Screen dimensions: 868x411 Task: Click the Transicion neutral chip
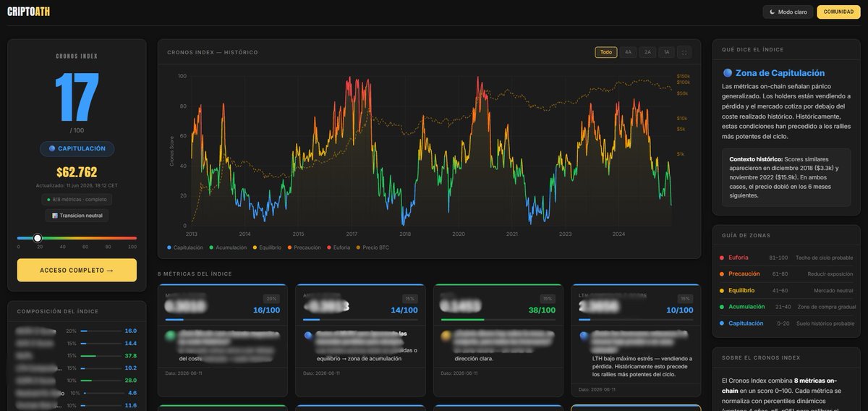(x=77, y=215)
